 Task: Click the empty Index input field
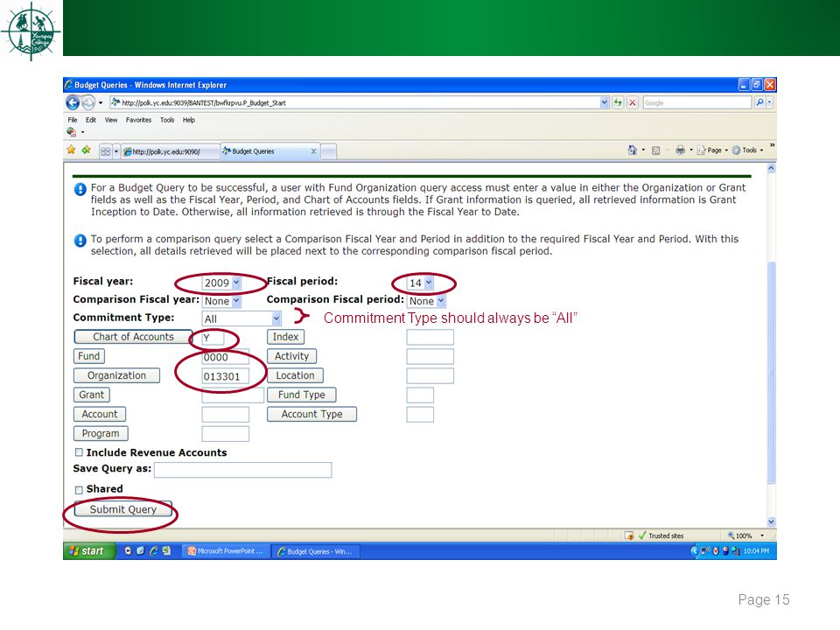430,338
